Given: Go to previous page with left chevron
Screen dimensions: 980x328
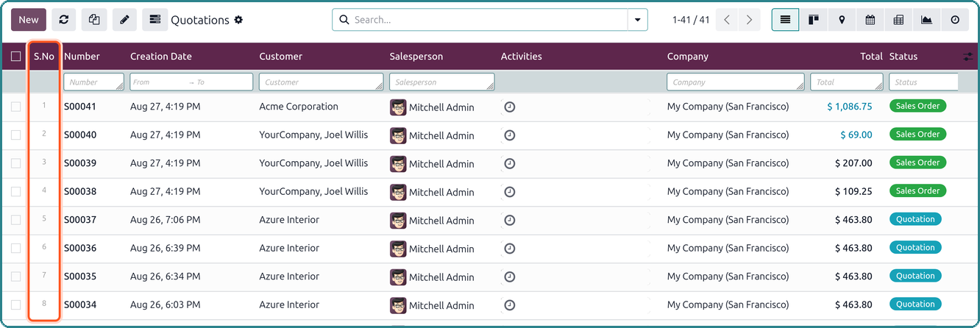Looking at the screenshot, I should (727, 20).
